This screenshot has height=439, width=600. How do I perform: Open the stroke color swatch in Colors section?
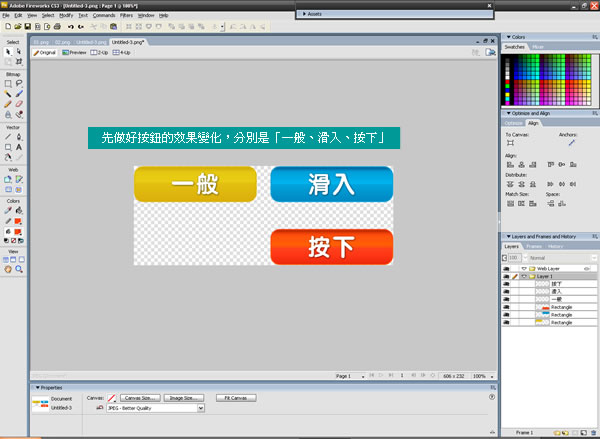pos(18,222)
